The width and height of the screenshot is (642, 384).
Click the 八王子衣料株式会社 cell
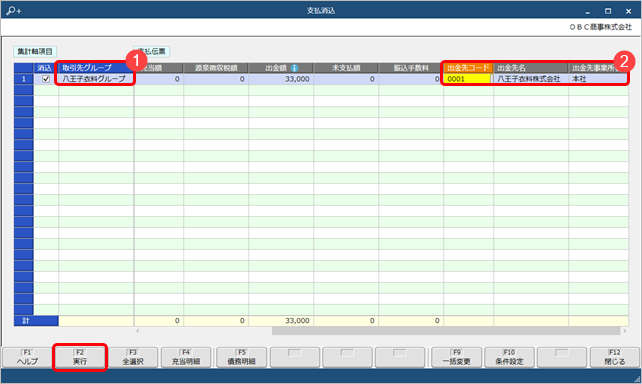point(531,79)
